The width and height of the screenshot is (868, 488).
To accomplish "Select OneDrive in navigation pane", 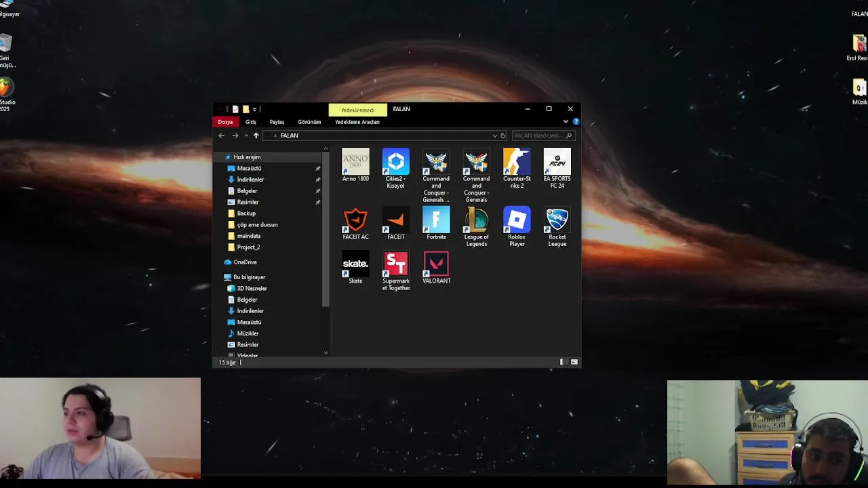I will point(245,262).
